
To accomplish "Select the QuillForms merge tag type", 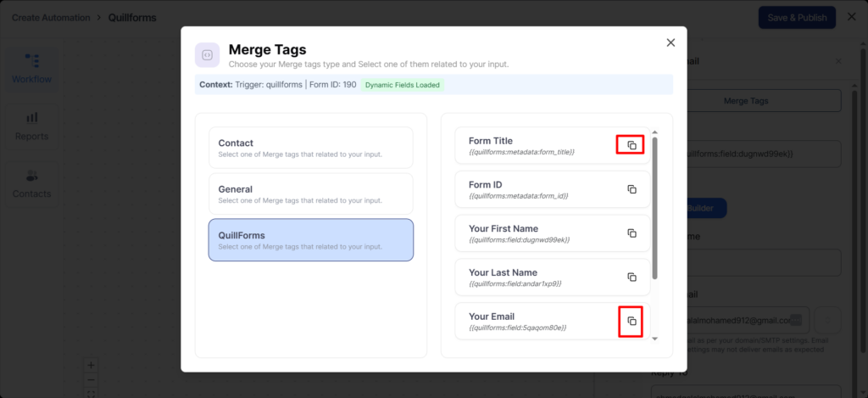I will pyautogui.click(x=310, y=240).
